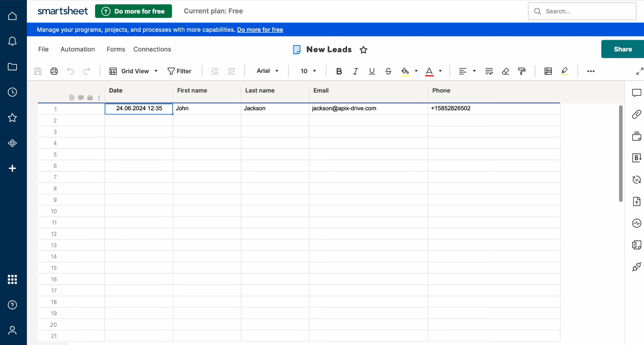Star the New Leads sheet
Screen dimensions: 644x345
(363, 50)
